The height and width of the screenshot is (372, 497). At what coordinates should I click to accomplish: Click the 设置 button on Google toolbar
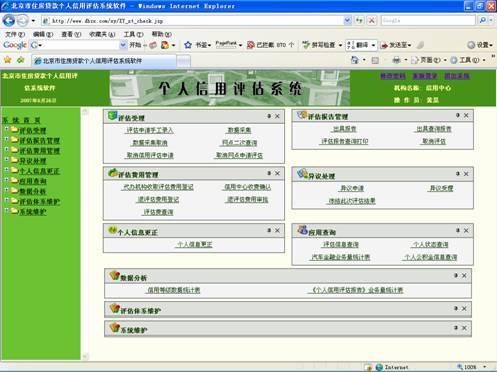coord(480,45)
